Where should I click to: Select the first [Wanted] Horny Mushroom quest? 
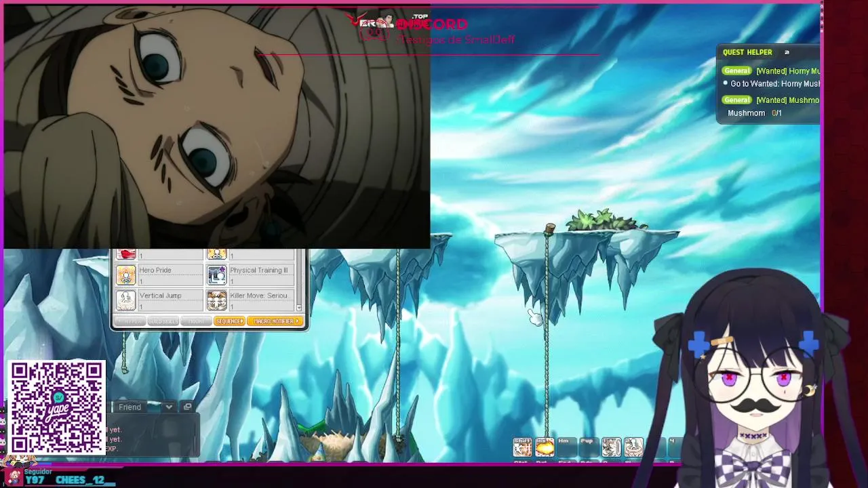788,71
